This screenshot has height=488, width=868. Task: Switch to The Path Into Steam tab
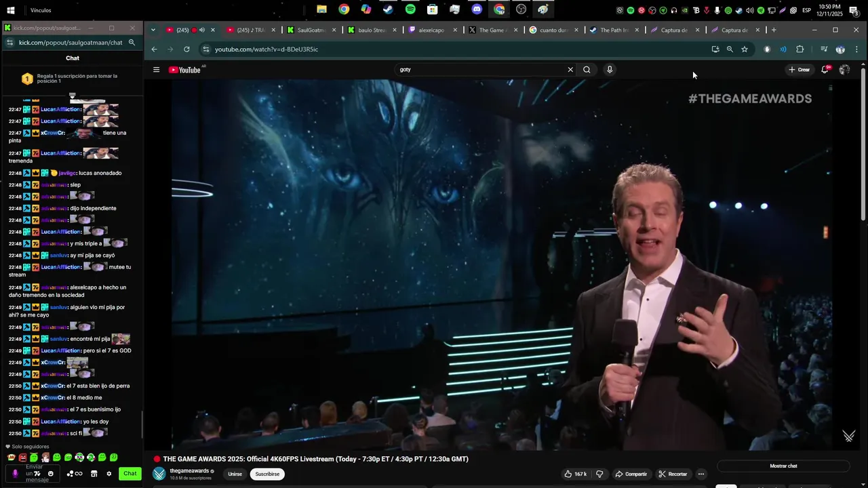614,30
